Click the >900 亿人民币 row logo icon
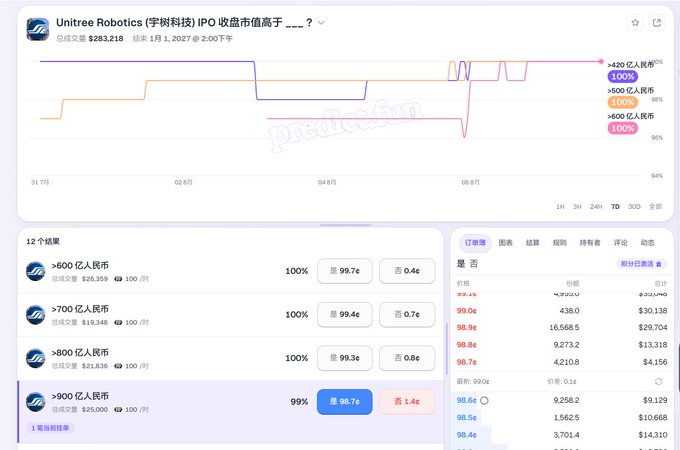The height and width of the screenshot is (450, 680). (x=36, y=402)
